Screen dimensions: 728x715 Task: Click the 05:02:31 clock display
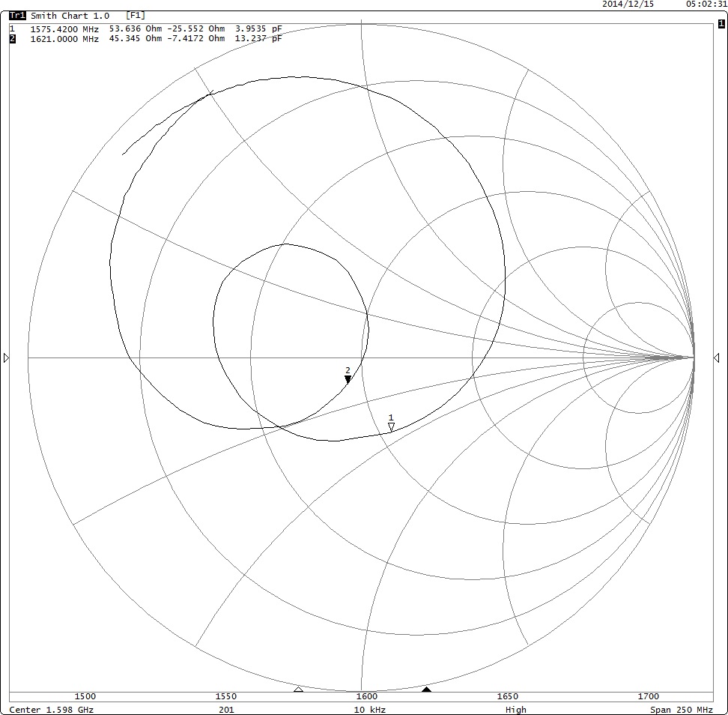tap(706, 4)
